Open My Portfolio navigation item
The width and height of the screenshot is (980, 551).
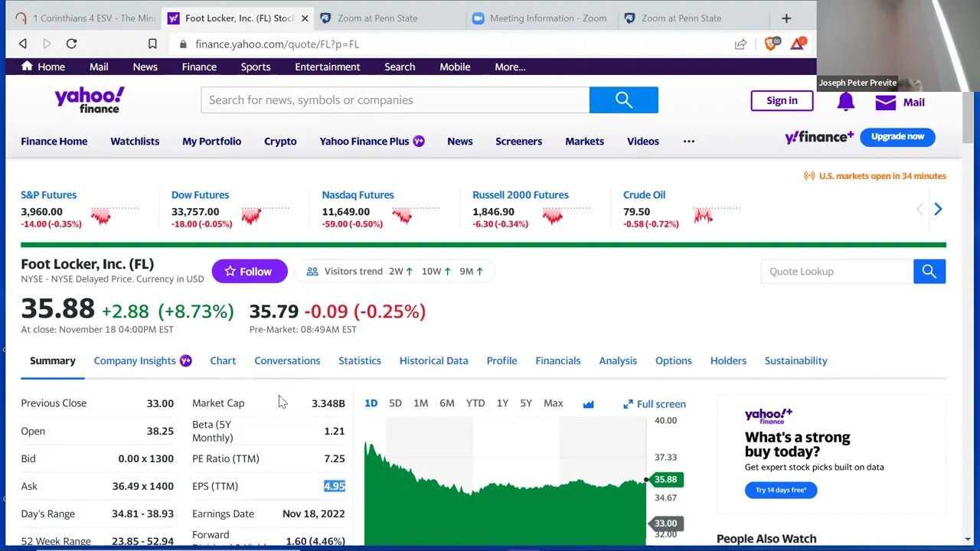(211, 142)
